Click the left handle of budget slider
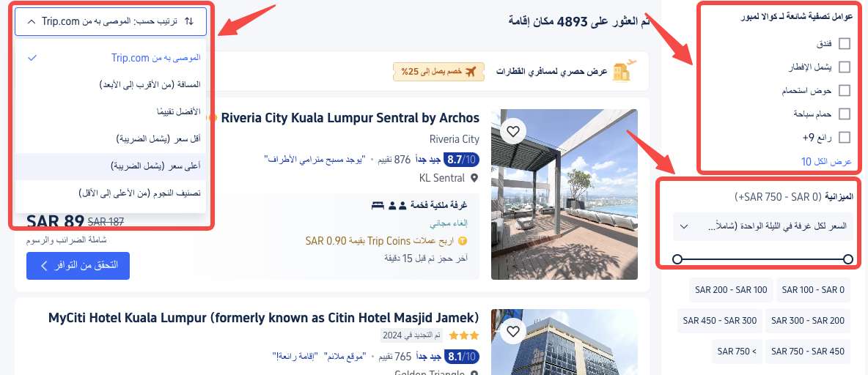 pyautogui.click(x=677, y=259)
